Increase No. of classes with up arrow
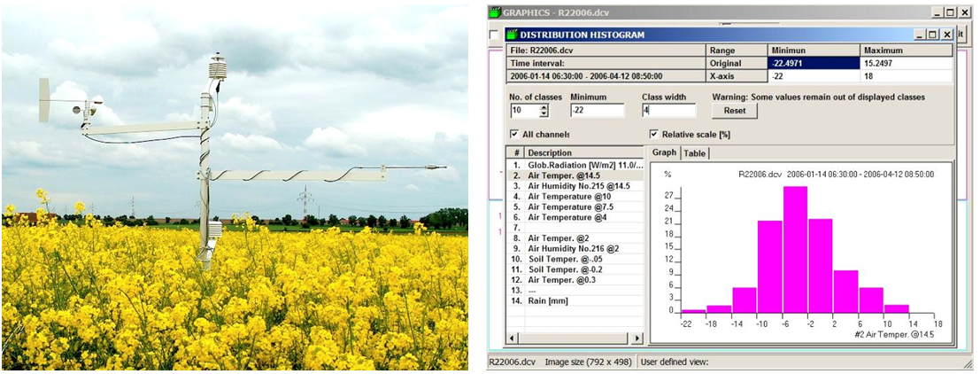980x374 pixels. coord(544,107)
